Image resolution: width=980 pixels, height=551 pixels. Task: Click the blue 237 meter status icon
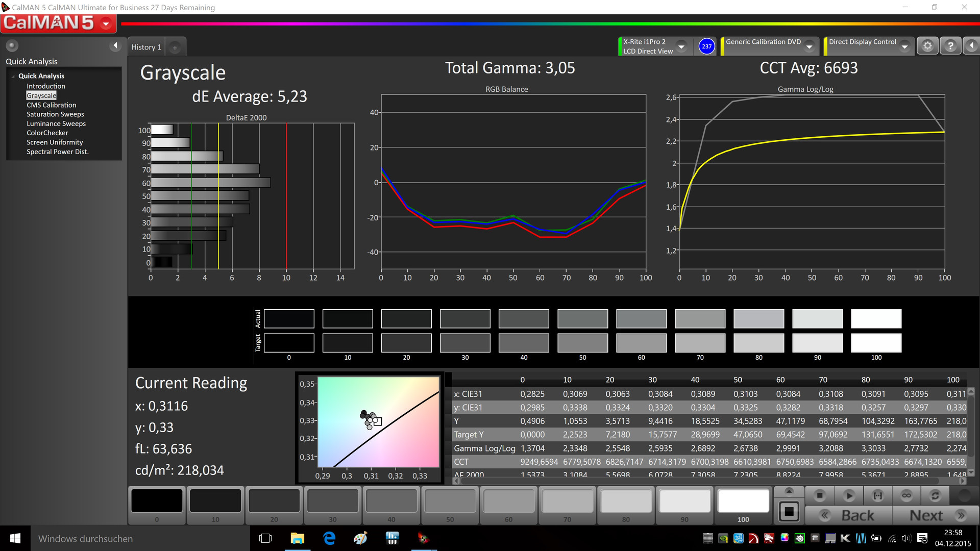click(706, 46)
